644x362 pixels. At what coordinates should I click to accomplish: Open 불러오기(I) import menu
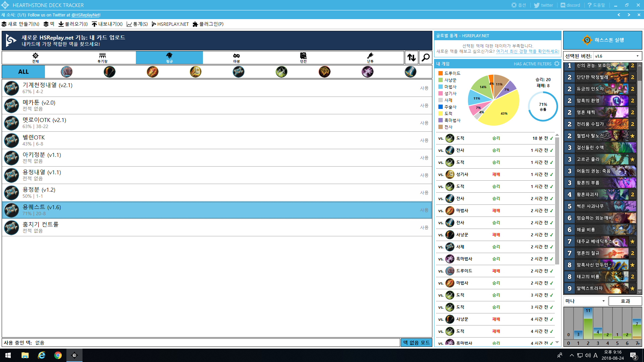[x=73, y=24]
